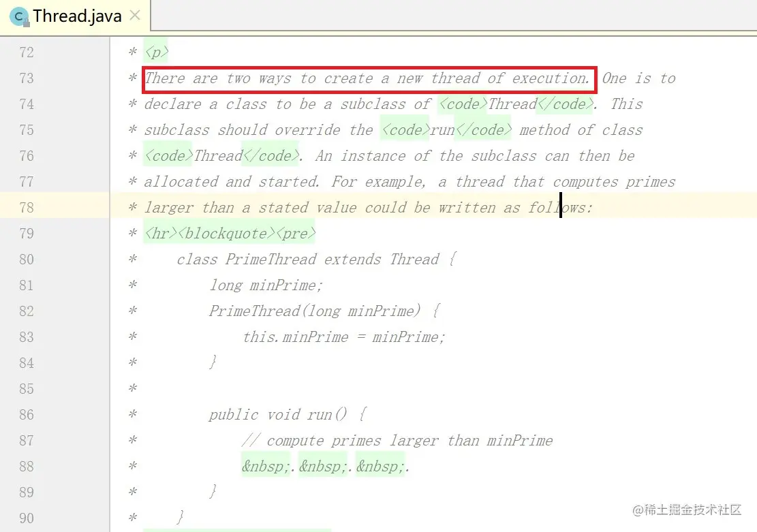Image resolution: width=757 pixels, height=532 pixels.
Task: Click line number 76 in the gutter
Action: [x=27, y=156]
